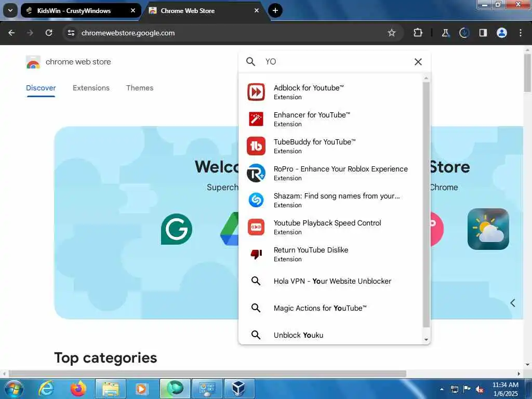This screenshot has width=532, height=399.
Task: Close the KidsWin - CrustyWindows tab
Action: point(133,10)
